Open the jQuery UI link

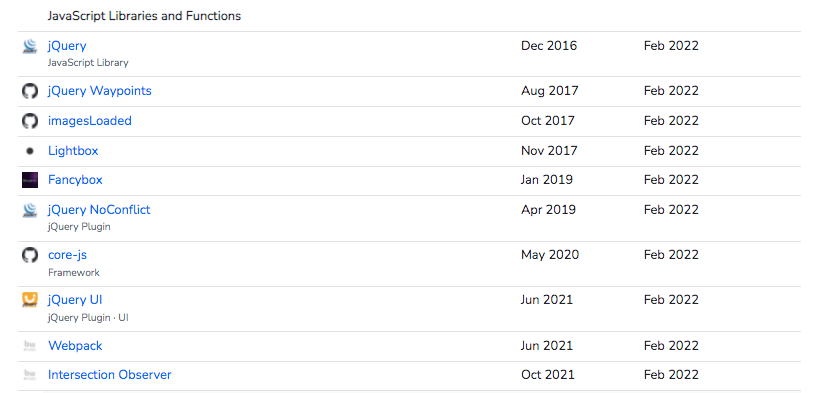[75, 300]
